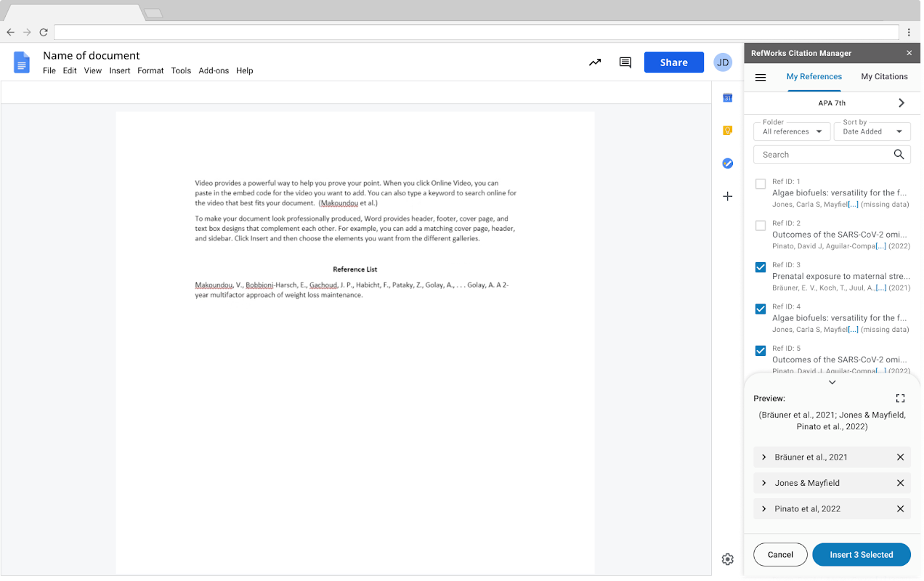Go forward in the browser
The height and width of the screenshot is (581, 924).
pos(27,33)
